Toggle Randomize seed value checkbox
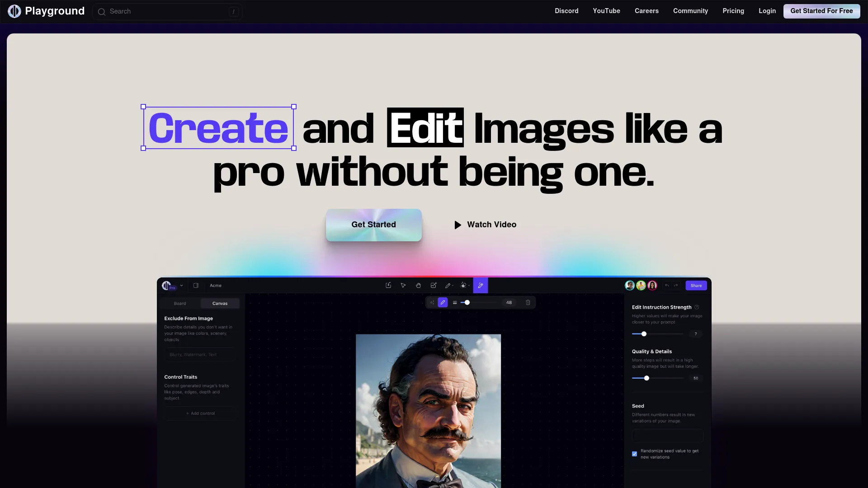 coord(634,454)
